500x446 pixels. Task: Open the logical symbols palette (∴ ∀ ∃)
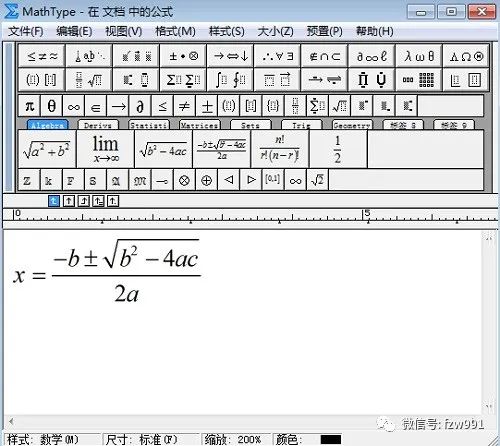click(277, 56)
